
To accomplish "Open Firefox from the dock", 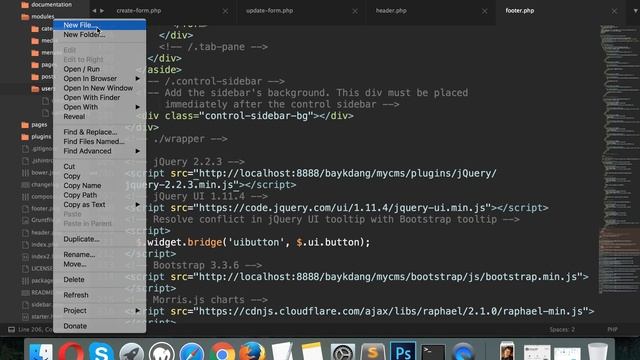I will tap(252, 352).
